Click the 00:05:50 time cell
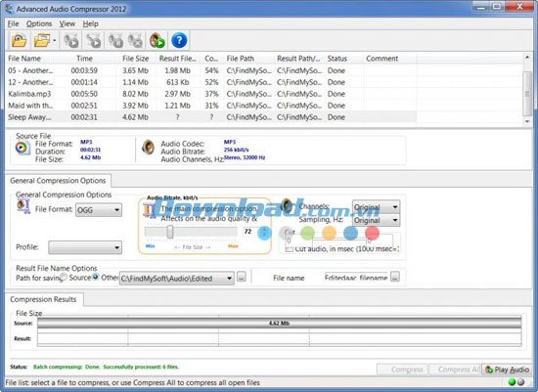Viewport: 538px width, 392px height. 84,94
